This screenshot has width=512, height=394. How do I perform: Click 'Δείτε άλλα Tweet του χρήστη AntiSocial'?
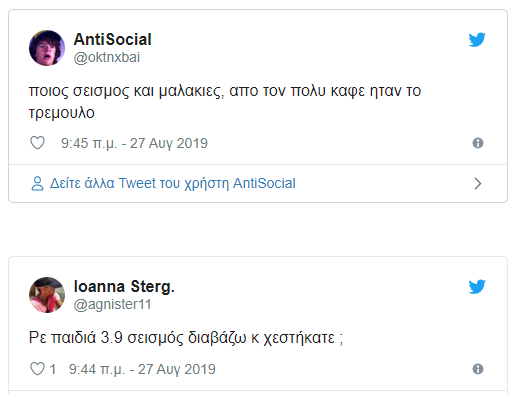pos(173,183)
